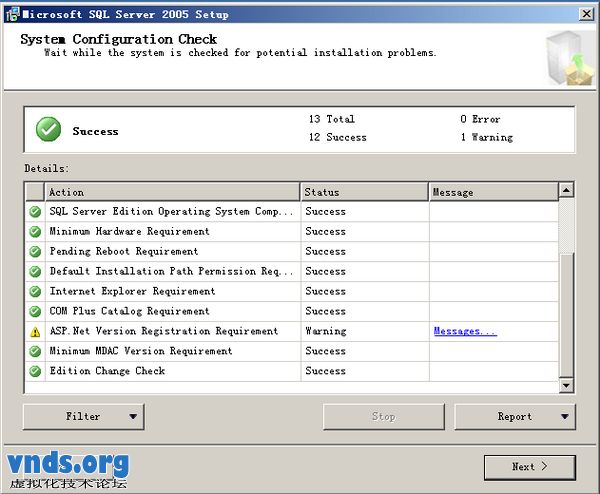Select the ASP.Net Version Registration Requirement row text
This screenshot has width=600, height=494.
click(164, 331)
